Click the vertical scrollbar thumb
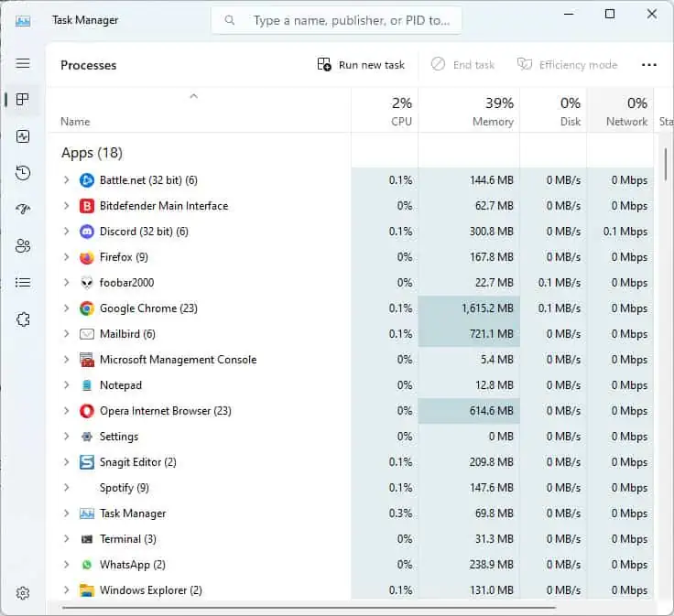 point(666,164)
